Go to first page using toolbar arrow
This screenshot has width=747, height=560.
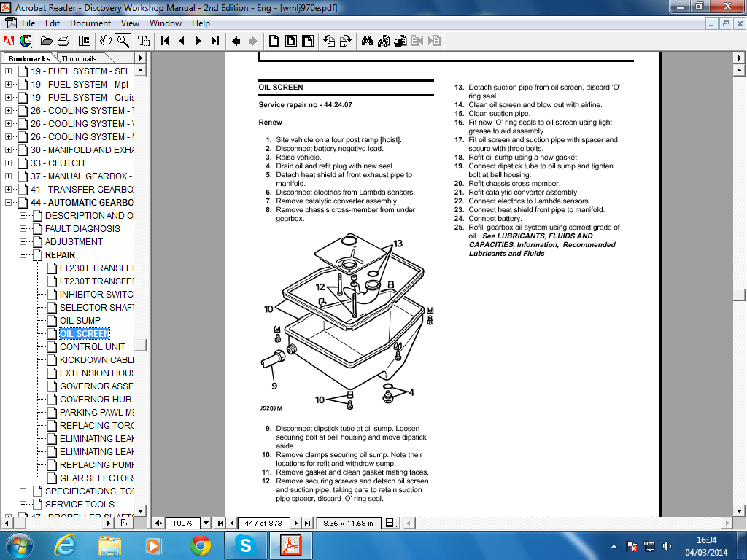(x=165, y=41)
